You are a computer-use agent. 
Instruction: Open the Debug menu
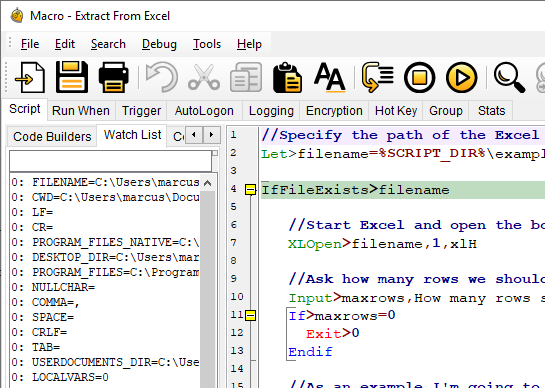[159, 44]
